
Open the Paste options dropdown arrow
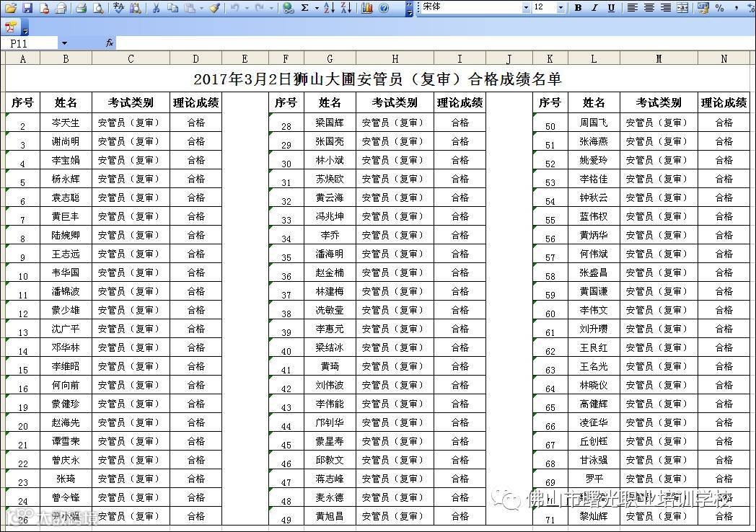pos(201,8)
